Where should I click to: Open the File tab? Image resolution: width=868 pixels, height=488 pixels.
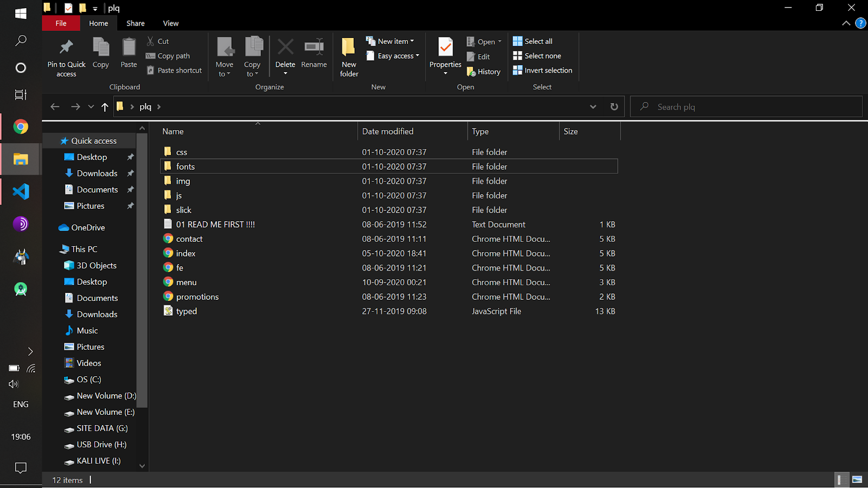(61, 23)
